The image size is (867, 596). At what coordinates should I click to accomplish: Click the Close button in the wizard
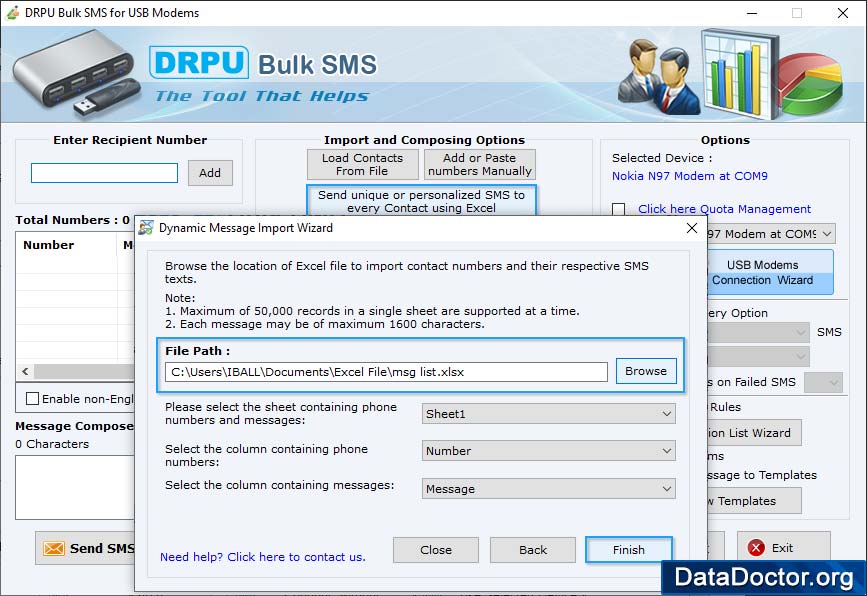click(436, 550)
